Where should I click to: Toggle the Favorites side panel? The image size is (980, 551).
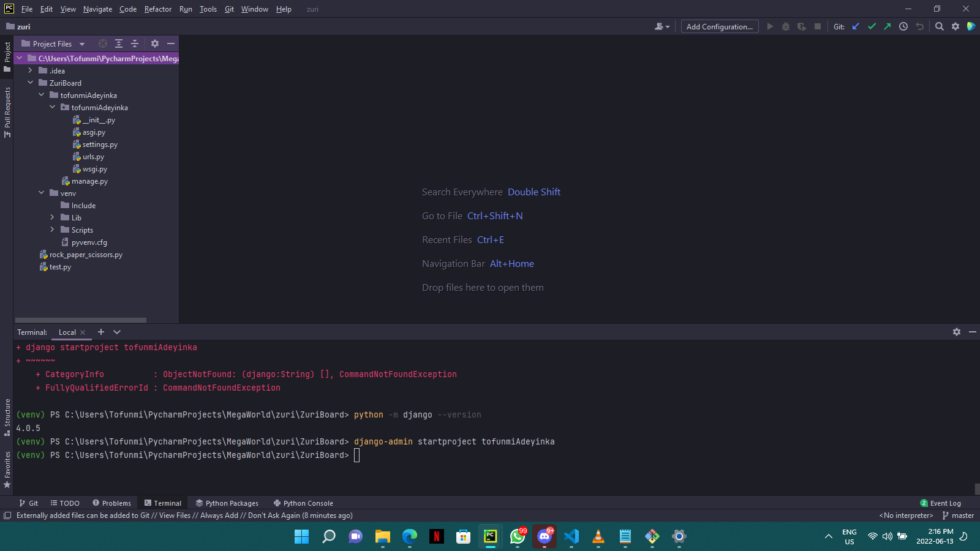point(7,470)
